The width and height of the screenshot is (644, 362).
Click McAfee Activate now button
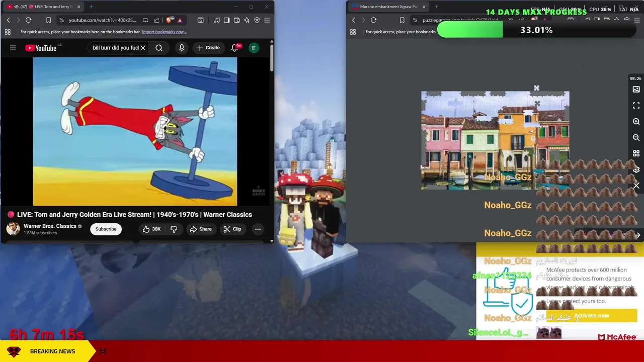click(592, 316)
